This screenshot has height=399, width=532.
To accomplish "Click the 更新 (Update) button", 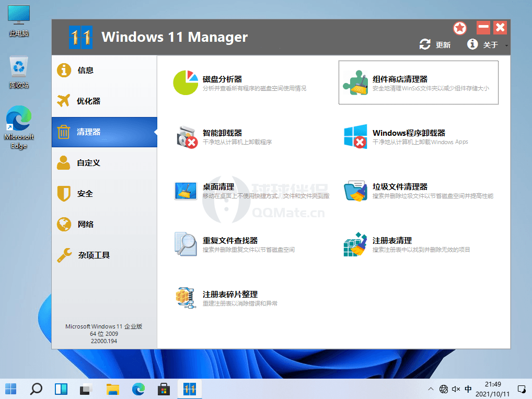I will pyautogui.click(x=435, y=45).
